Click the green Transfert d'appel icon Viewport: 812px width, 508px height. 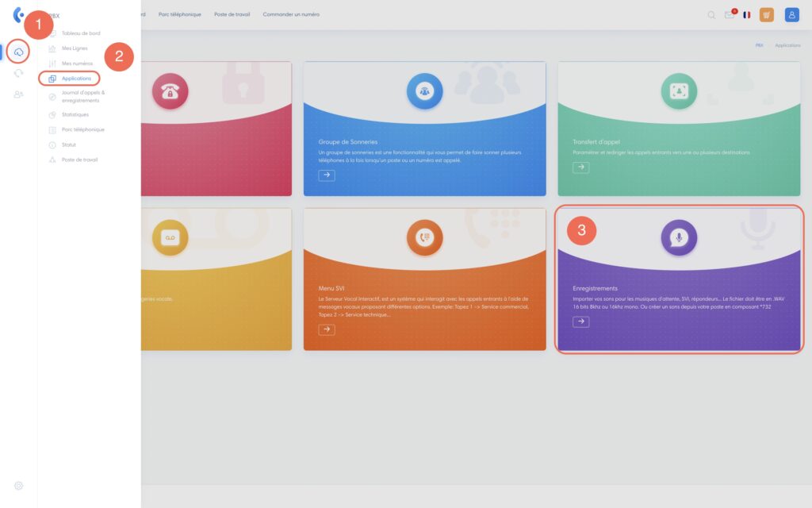point(679,90)
